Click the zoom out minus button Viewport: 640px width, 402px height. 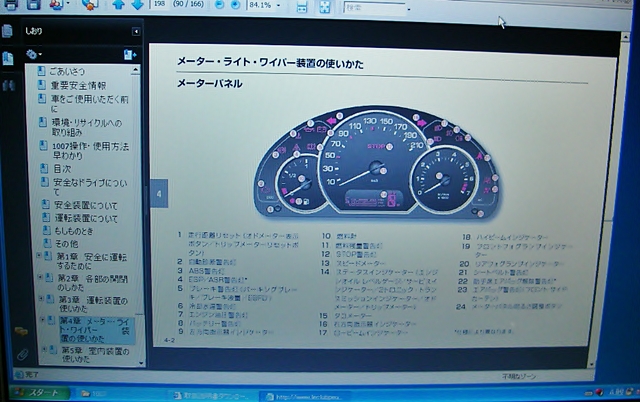220,4
